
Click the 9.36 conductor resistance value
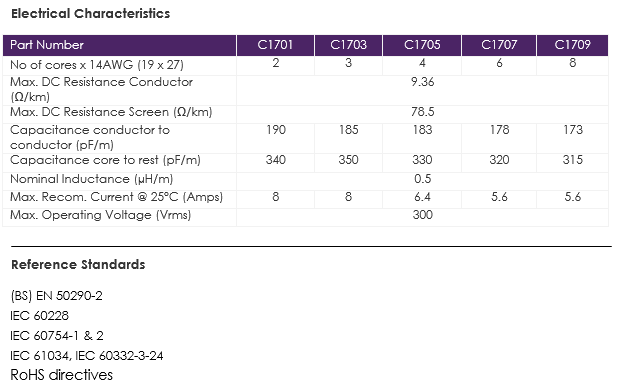pyautogui.click(x=422, y=82)
